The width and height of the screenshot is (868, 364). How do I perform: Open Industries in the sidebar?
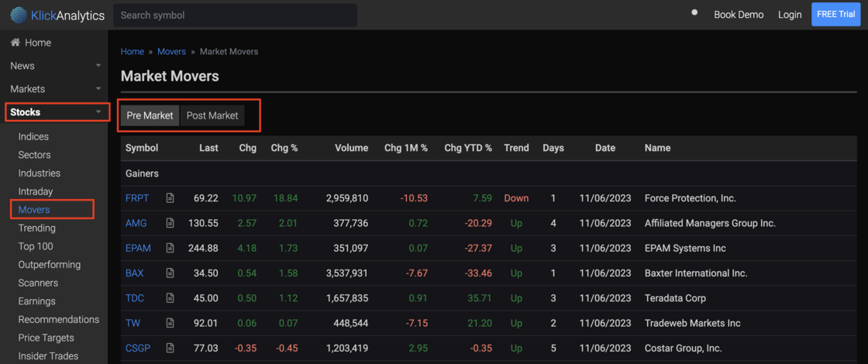(40, 173)
